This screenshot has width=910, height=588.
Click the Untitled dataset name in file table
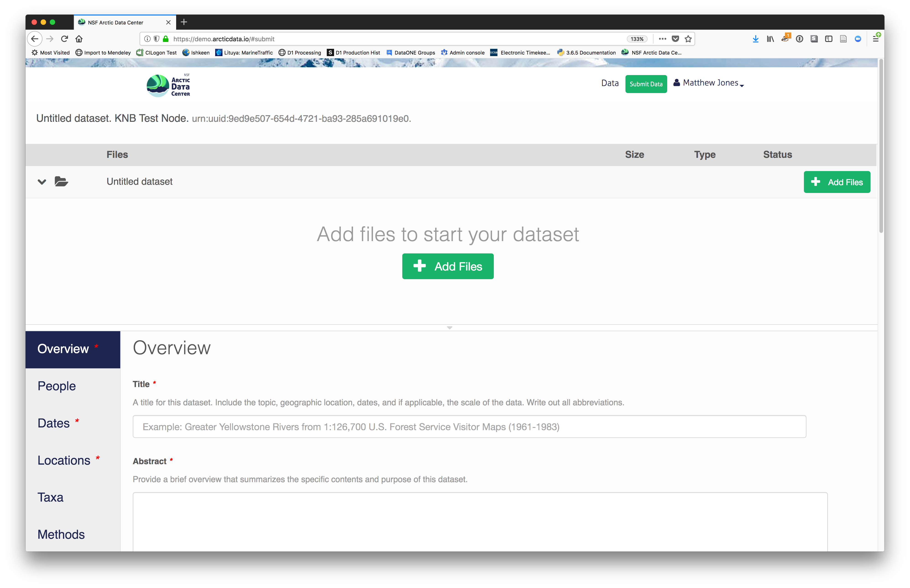(x=139, y=181)
